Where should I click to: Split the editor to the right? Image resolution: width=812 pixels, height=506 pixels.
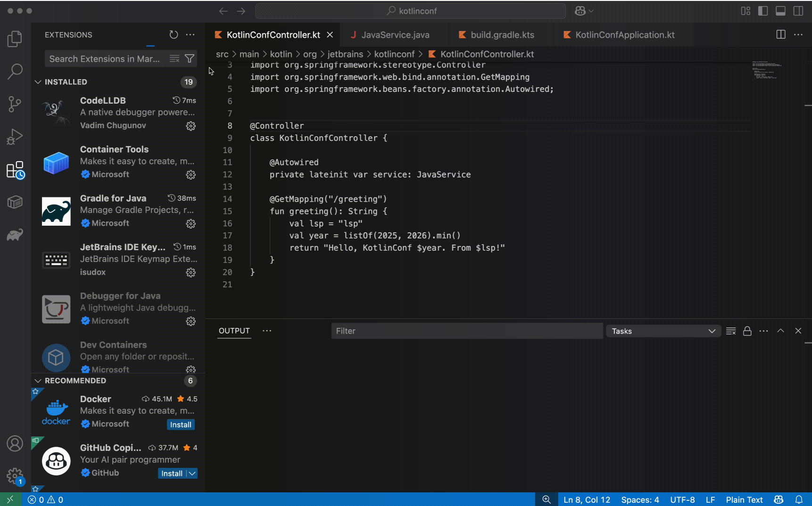point(781,34)
